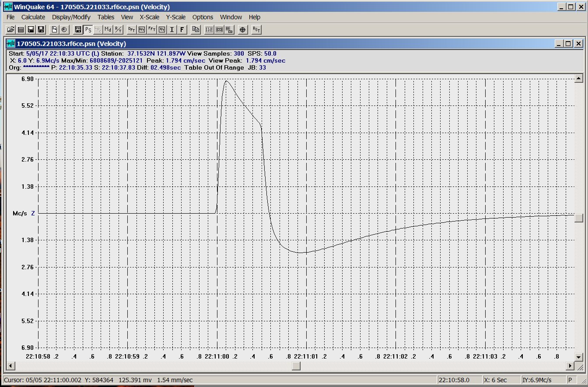The height and width of the screenshot is (387, 588).
Task: Close the inner 170505.221033.rf6ce.psn window
Action: [578, 43]
